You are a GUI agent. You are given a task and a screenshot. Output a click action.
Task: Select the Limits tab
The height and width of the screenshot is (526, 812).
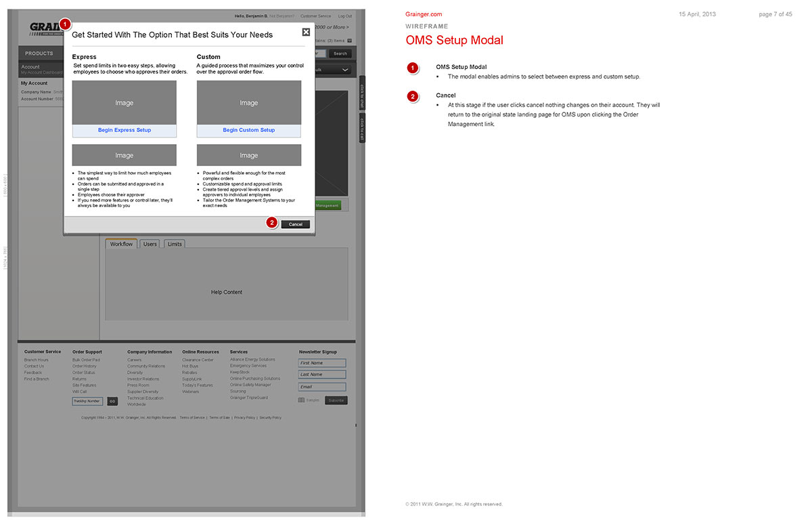[x=175, y=244]
